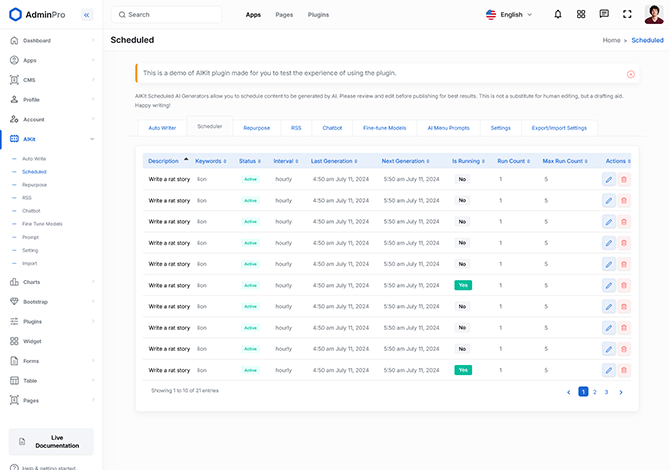Switch to the Repurpose tab
Screen dimensions: 670x470
[x=256, y=128]
